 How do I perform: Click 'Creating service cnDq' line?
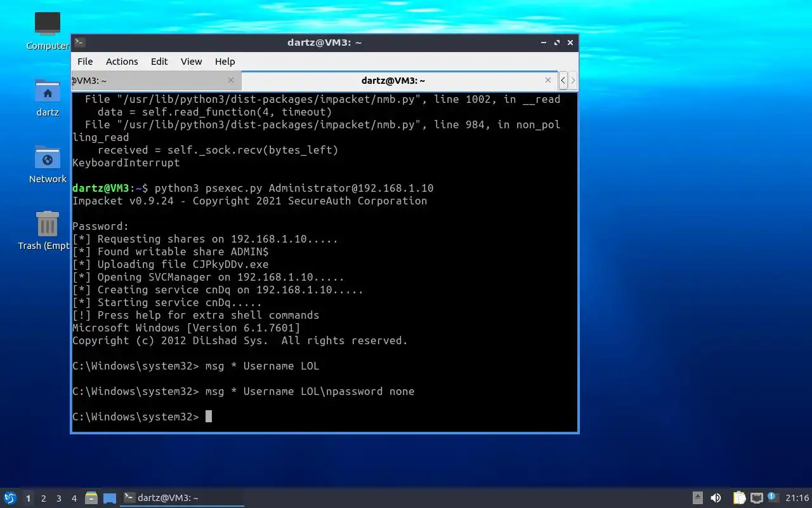click(218, 290)
